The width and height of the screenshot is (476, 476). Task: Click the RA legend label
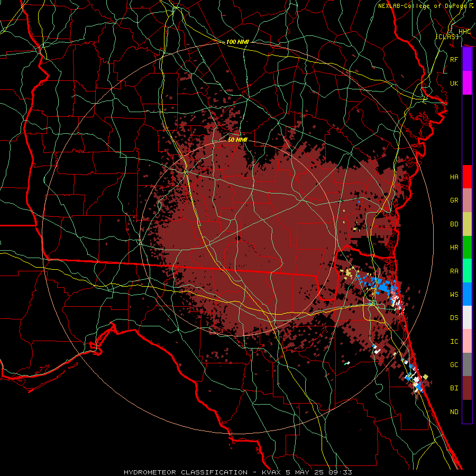[454, 271]
